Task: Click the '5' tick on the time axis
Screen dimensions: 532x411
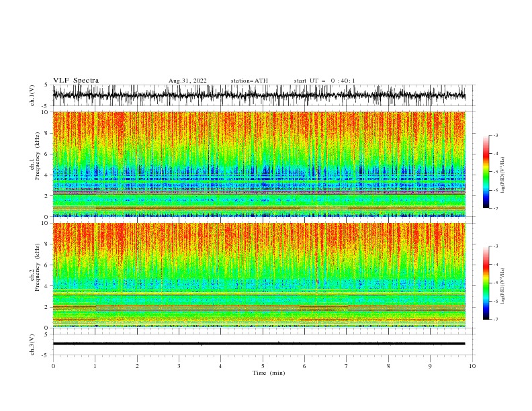Action: tap(263, 366)
